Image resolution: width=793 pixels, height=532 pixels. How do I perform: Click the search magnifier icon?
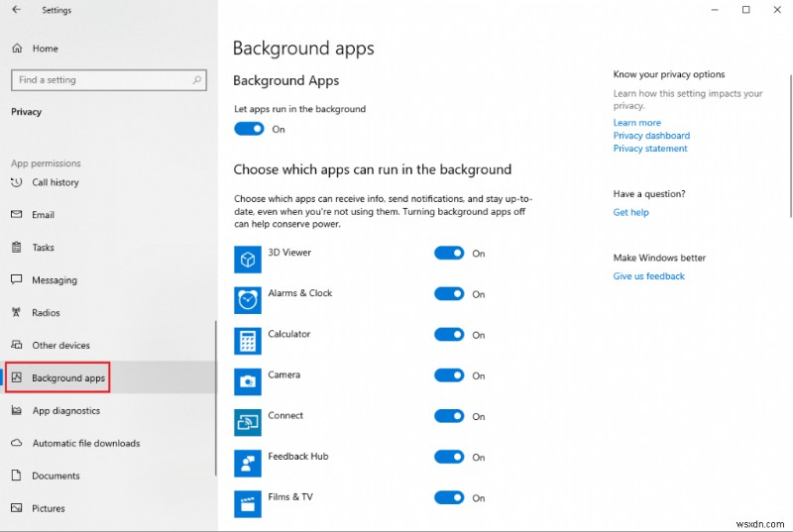click(x=196, y=80)
